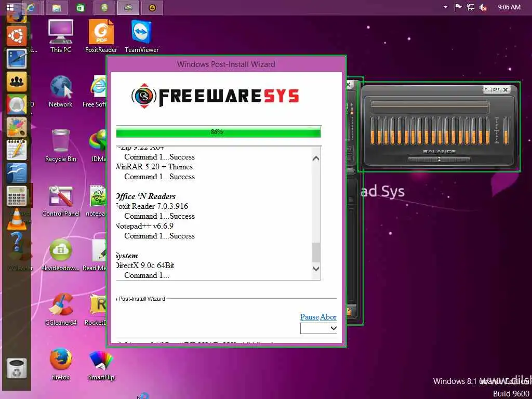Click the install log scroll-up arrow

(x=316, y=158)
